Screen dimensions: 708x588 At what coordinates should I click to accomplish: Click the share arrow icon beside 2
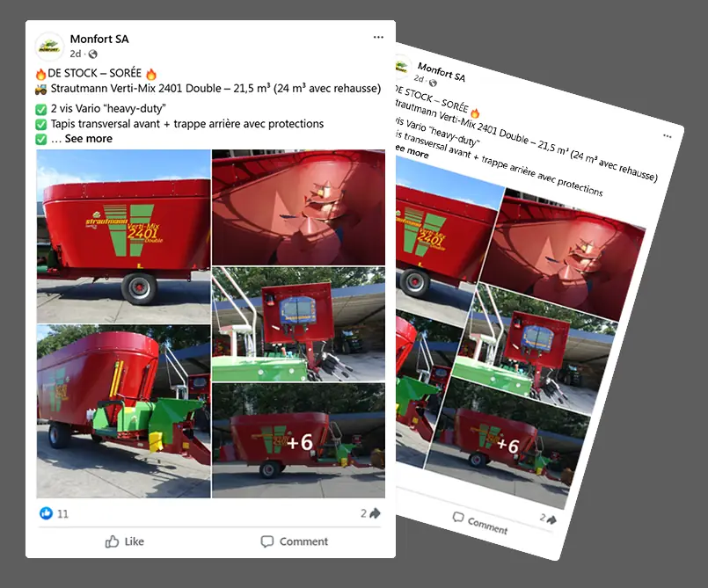tap(376, 513)
